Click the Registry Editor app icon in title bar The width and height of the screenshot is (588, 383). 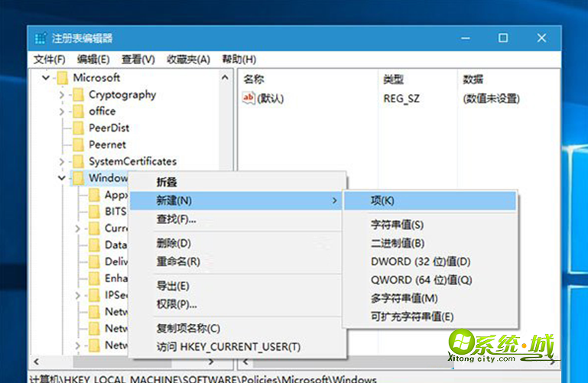tap(40, 38)
